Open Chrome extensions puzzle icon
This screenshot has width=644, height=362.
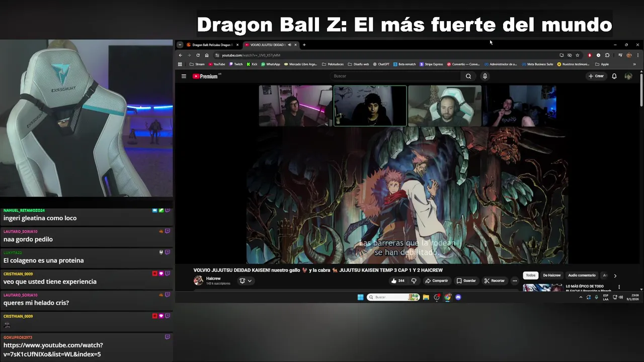click(607, 55)
